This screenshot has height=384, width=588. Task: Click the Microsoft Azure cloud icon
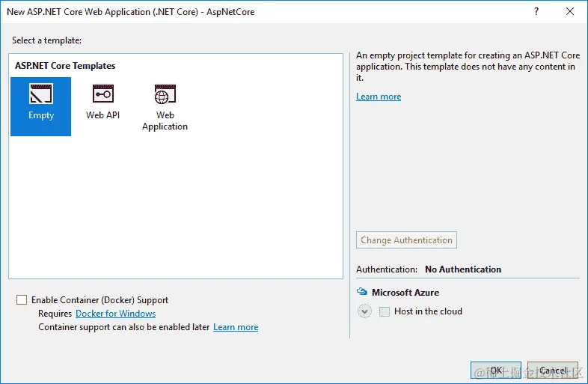(x=362, y=292)
